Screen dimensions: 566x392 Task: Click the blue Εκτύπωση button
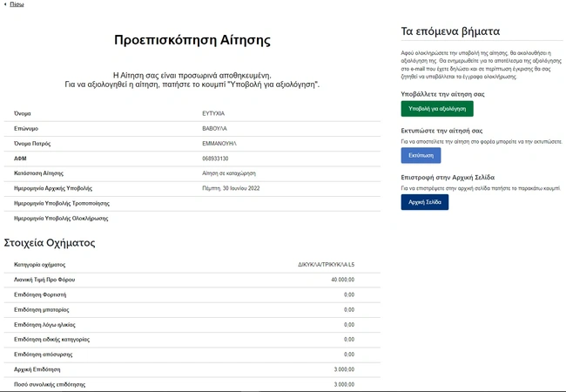click(421, 155)
